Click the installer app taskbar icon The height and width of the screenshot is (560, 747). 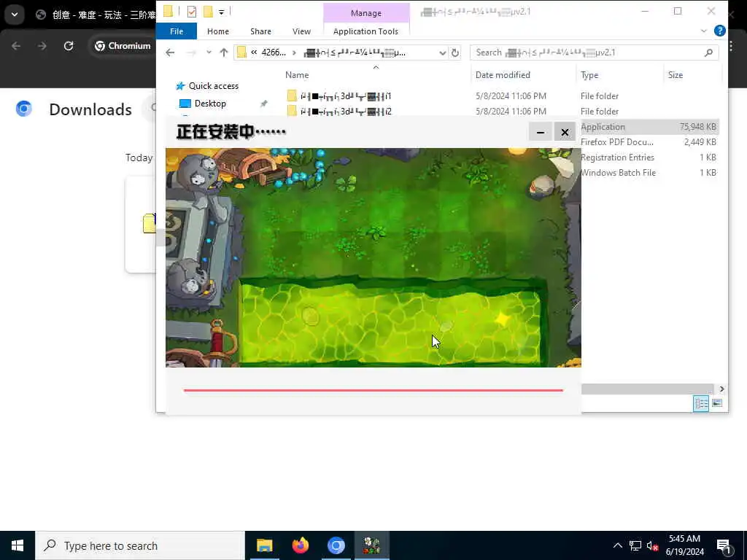tap(371, 545)
